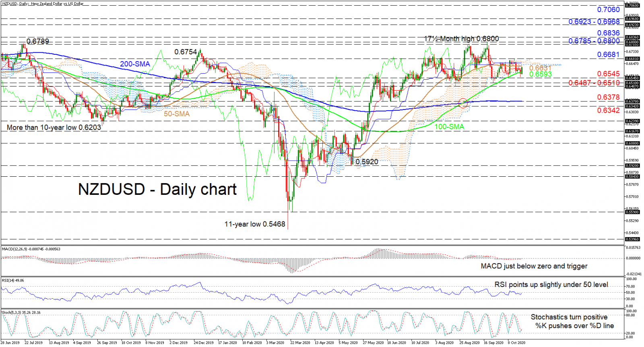
Task: Click the 50-SMA line label
Action: [177, 114]
